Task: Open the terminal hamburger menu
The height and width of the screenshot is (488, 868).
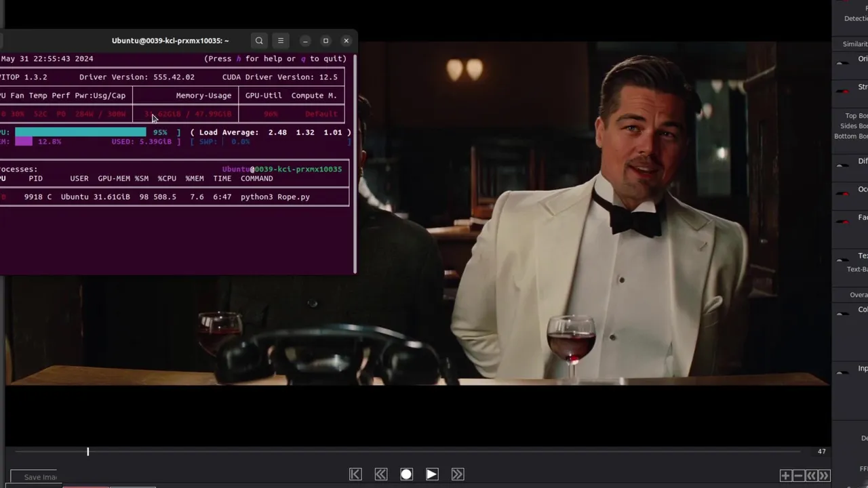Action: click(x=281, y=41)
